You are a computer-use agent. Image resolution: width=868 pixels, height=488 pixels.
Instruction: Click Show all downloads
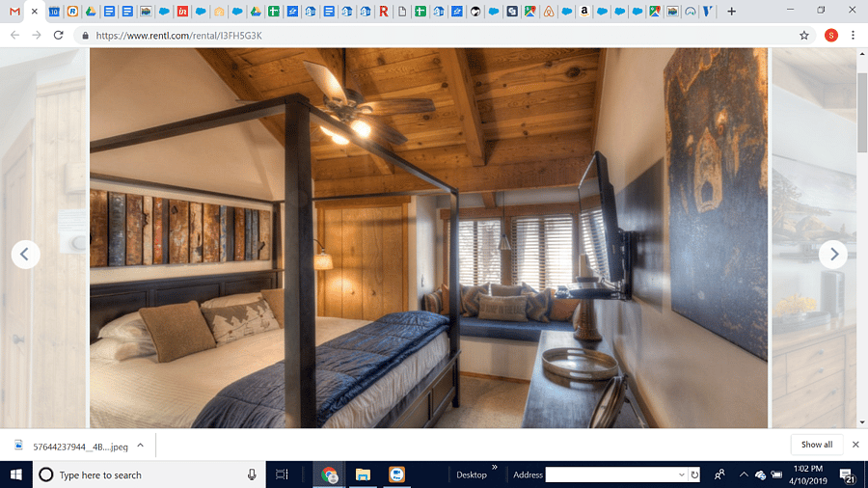[817, 445]
